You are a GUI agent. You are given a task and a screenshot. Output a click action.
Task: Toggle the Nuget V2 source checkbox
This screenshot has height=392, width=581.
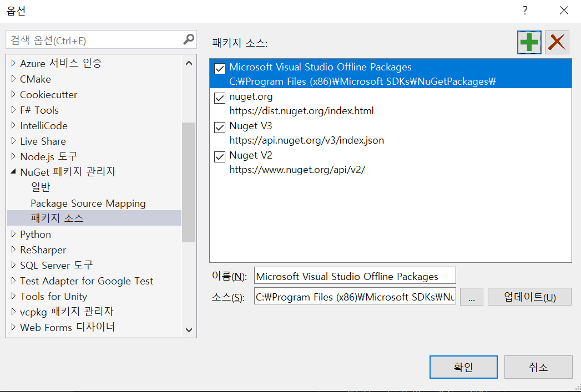(220, 157)
